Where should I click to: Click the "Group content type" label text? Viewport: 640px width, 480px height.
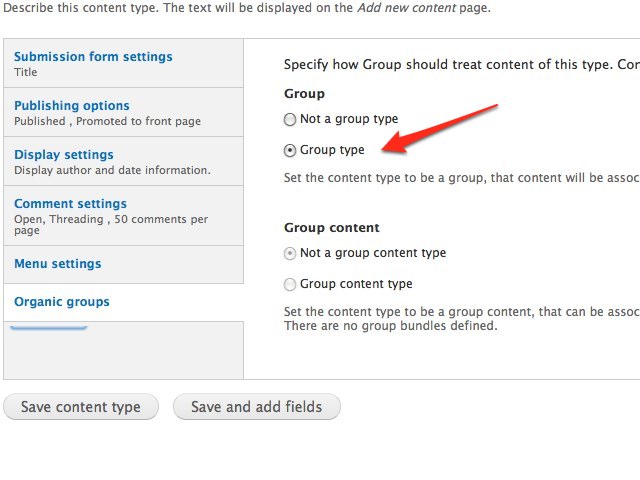pyautogui.click(x=356, y=284)
